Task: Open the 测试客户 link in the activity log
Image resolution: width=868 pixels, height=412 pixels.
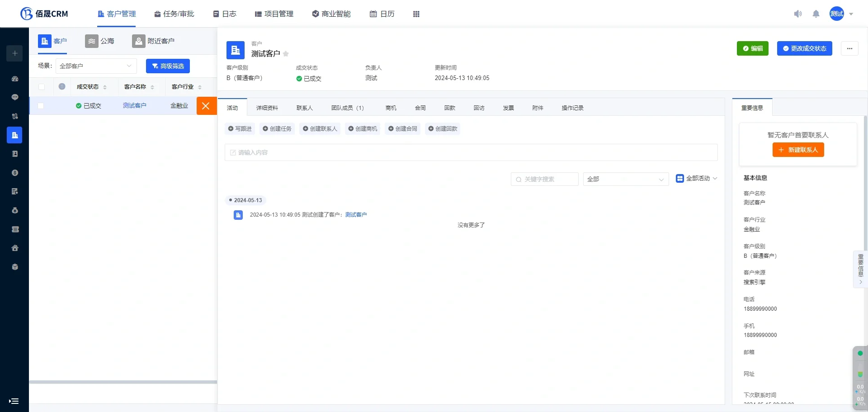Action: pos(356,214)
